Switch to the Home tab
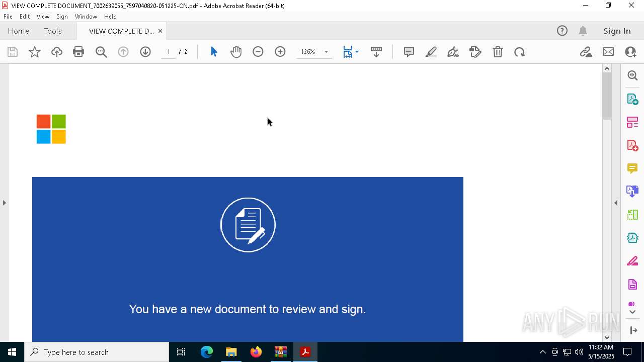This screenshot has width=644, height=362. [x=19, y=31]
